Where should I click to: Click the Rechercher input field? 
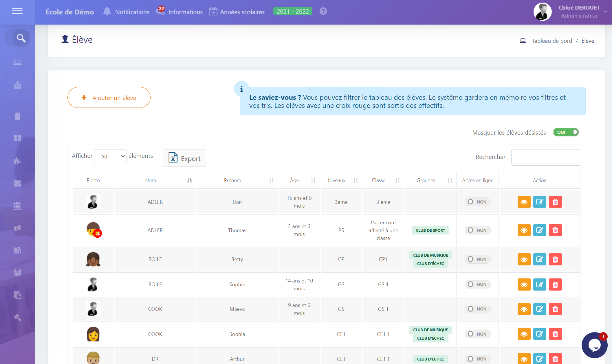(546, 157)
